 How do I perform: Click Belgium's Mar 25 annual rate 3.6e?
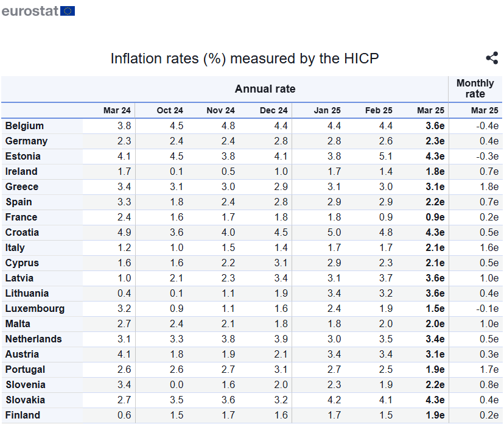[x=431, y=126]
